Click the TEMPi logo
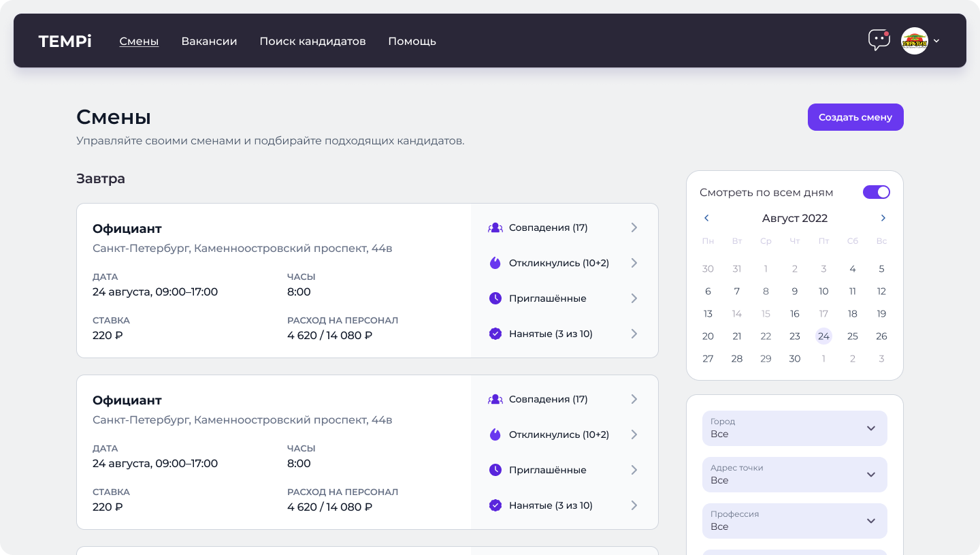Image resolution: width=980 pixels, height=555 pixels. tap(65, 41)
